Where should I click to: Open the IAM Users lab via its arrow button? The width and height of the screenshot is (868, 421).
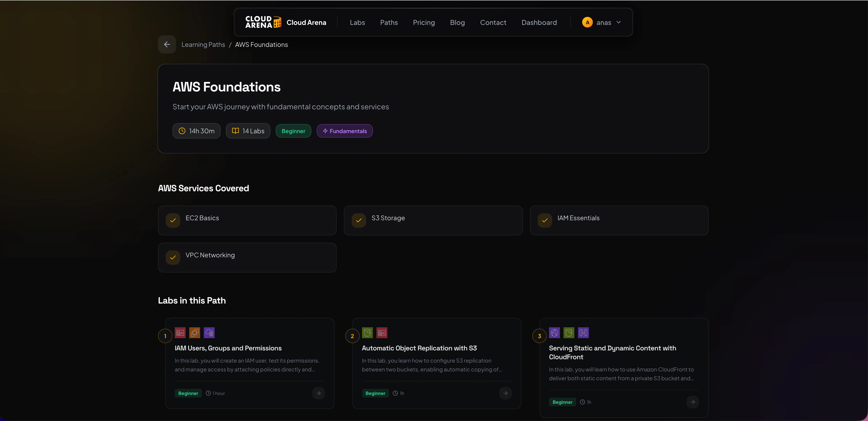pos(318,393)
